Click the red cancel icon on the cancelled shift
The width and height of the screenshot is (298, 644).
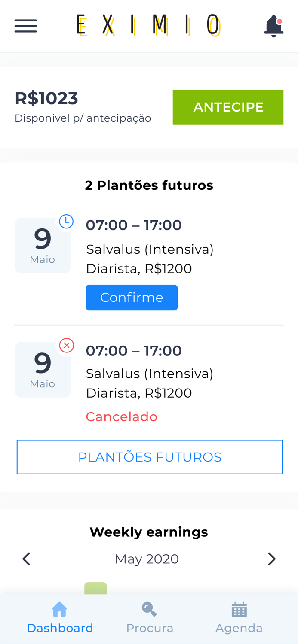pyautogui.click(x=67, y=344)
